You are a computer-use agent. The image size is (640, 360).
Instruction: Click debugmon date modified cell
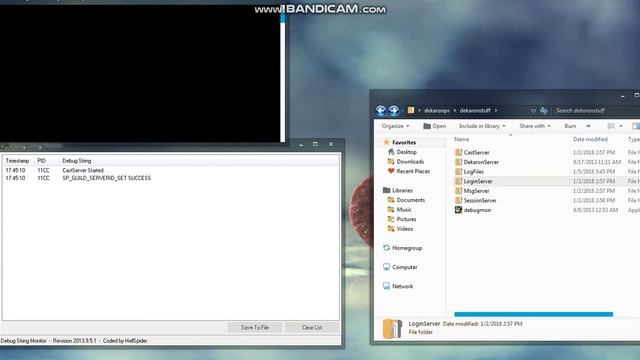pyautogui.click(x=596, y=210)
